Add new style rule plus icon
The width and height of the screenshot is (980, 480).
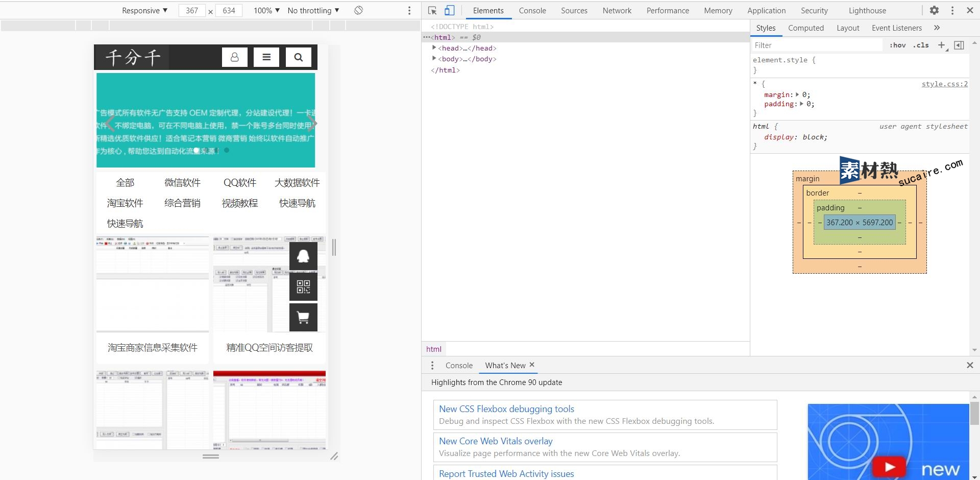point(941,45)
